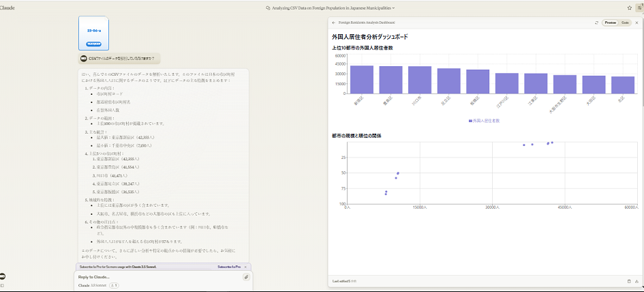Open the conversation title dropdown
Image resolution: width=644 pixels, height=292 pixels.
(x=331, y=8)
